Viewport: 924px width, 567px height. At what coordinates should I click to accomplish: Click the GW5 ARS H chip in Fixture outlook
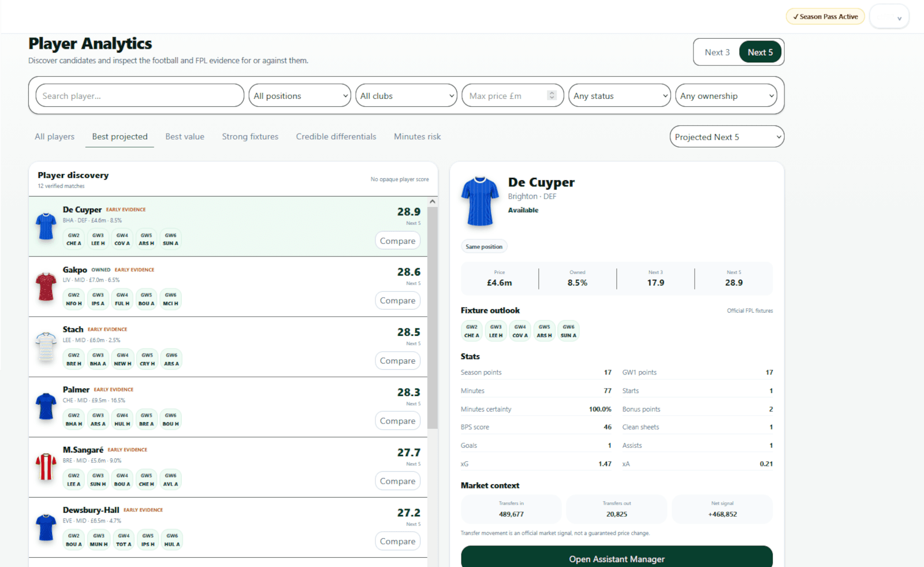click(x=544, y=331)
